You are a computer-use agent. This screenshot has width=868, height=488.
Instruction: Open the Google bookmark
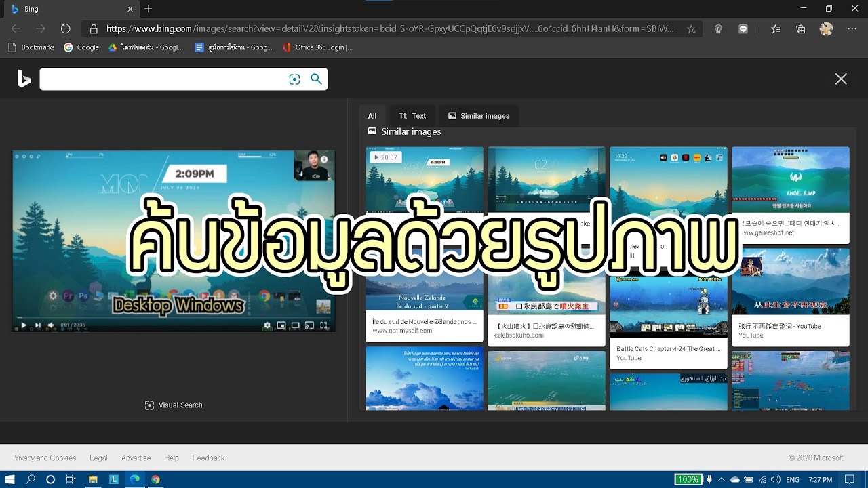click(x=81, y=47)
